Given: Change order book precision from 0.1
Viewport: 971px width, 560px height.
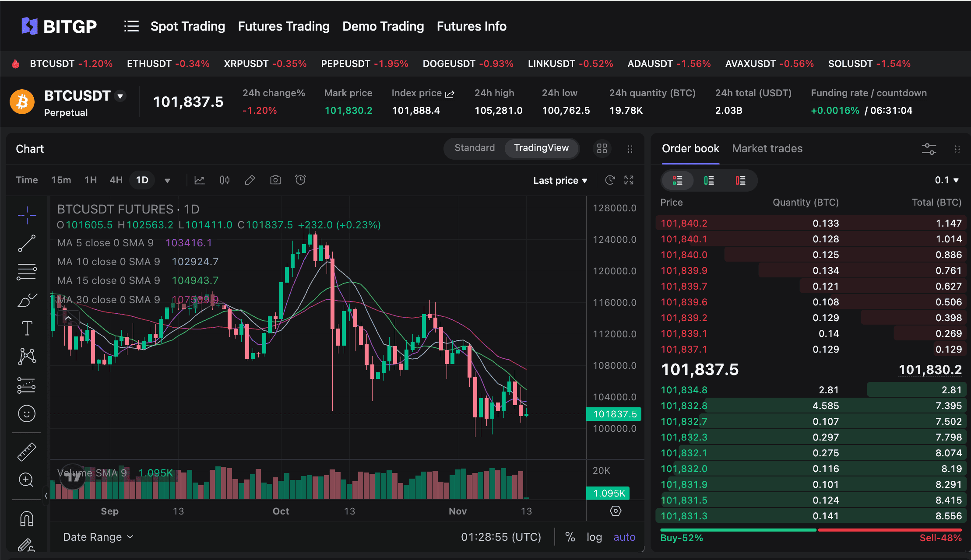Looking at the screenshot, I should point(946,180).
